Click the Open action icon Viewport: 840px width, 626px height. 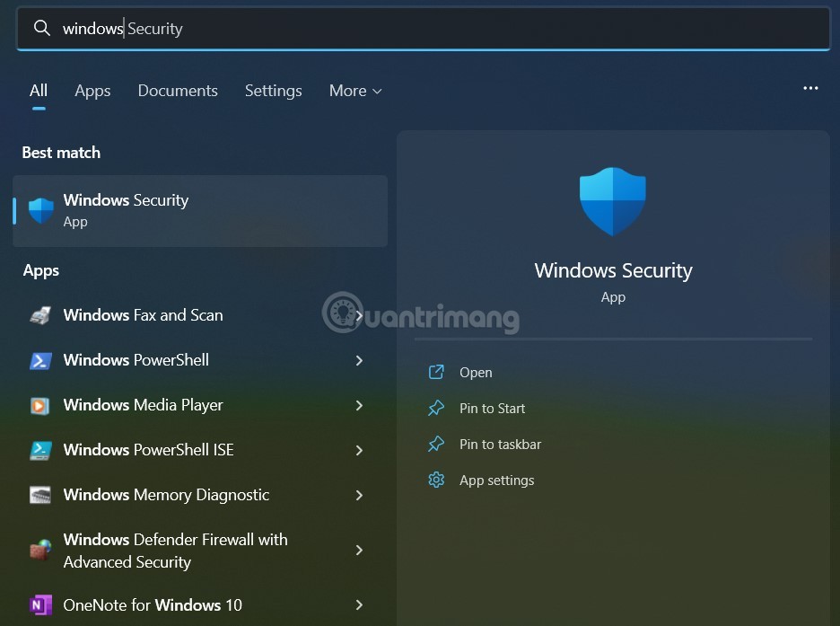(436, 372)
